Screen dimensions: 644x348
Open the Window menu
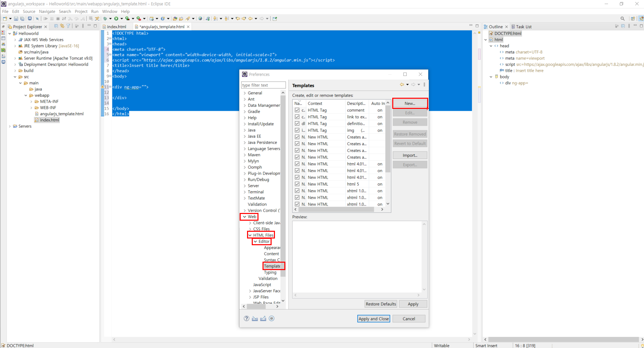pyautogui.click(x=110, y=11)
